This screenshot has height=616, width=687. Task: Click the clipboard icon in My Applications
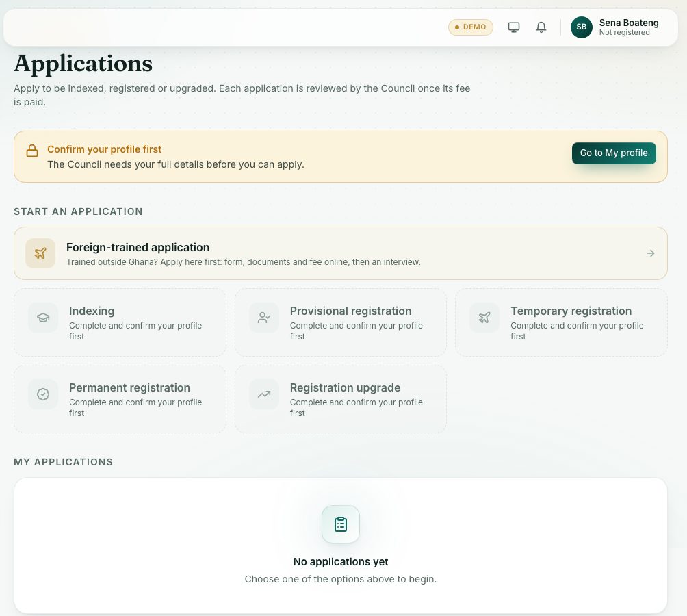pos(341,524)
